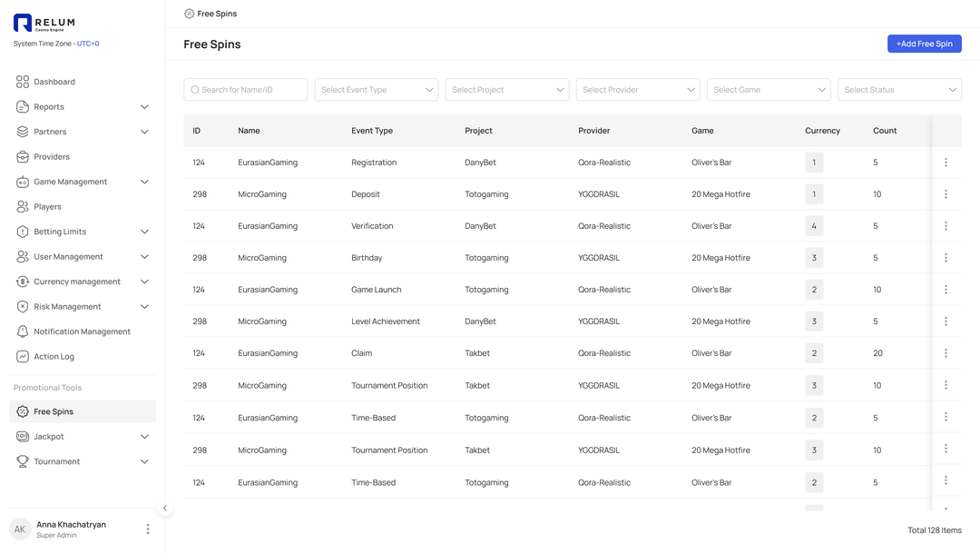The height and width of the screenshot is (554, 980).
Task: Open row actions for Deposit event
Action: click(946, 194)
